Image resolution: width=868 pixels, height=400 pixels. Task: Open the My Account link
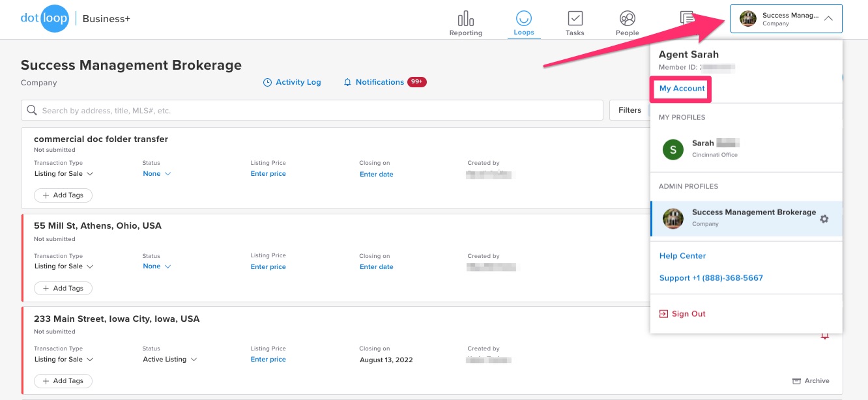[682, 89]
